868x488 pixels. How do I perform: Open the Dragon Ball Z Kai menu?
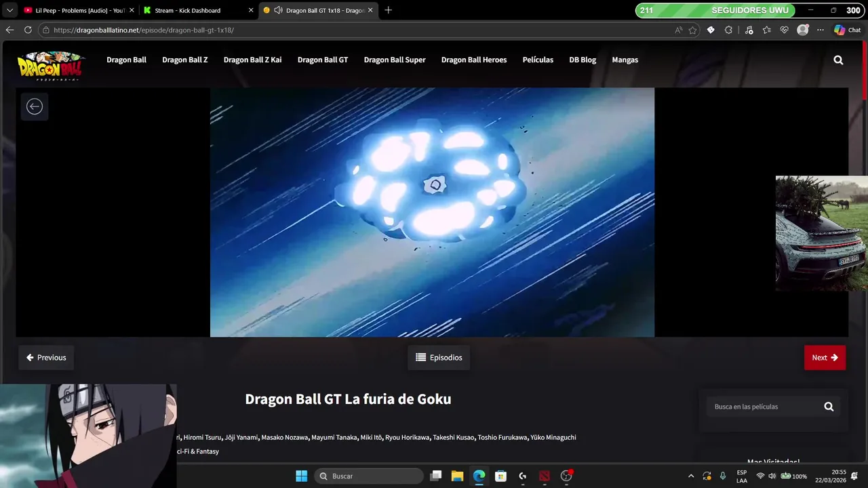(252, 60)
